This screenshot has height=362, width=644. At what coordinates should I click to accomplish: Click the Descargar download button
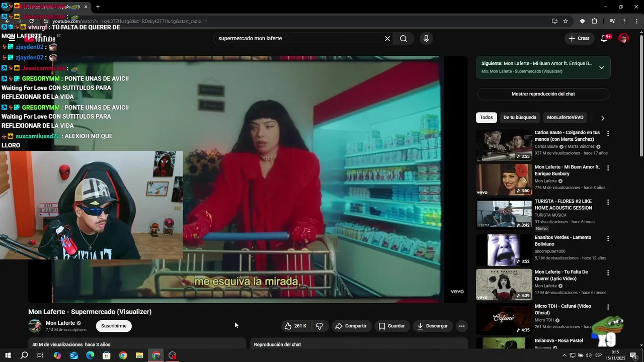pyautogui.click(x=432, y=326)
